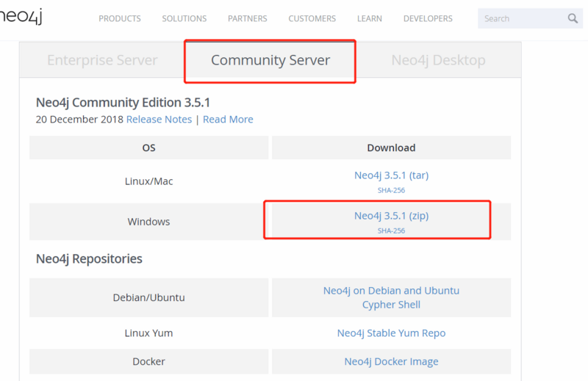
Task: Open the Release Notes link
Action: point(159,119)
